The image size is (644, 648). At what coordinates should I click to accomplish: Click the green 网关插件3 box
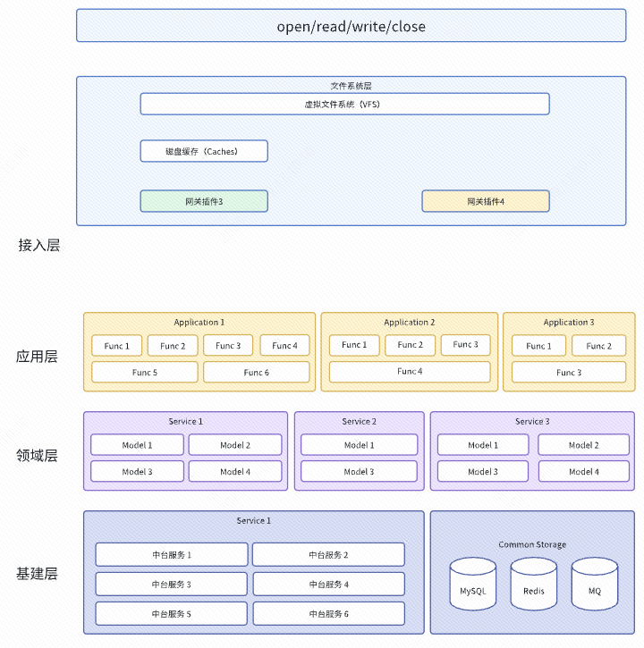pyautogui.click(x=203, y=201)
